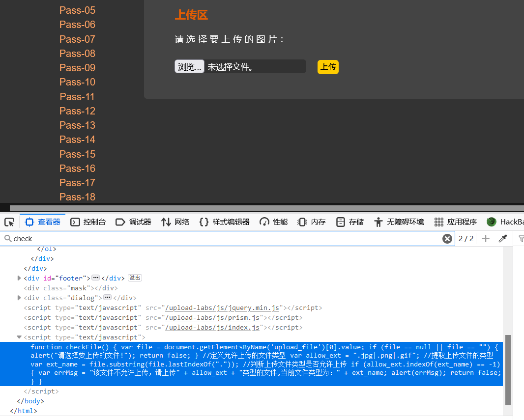Screen dimensions: 524x420
Task: Click the dialog node ellipsis badge
Action: tap(107, 298)
